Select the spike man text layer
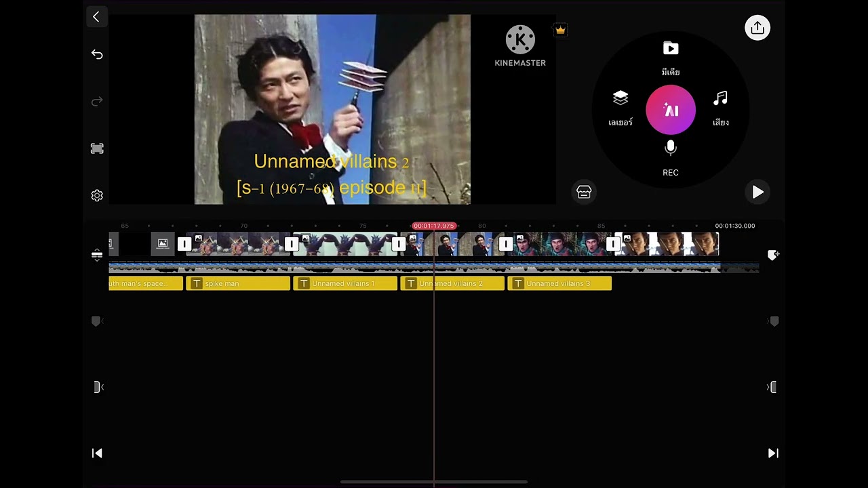 [238, 283]
